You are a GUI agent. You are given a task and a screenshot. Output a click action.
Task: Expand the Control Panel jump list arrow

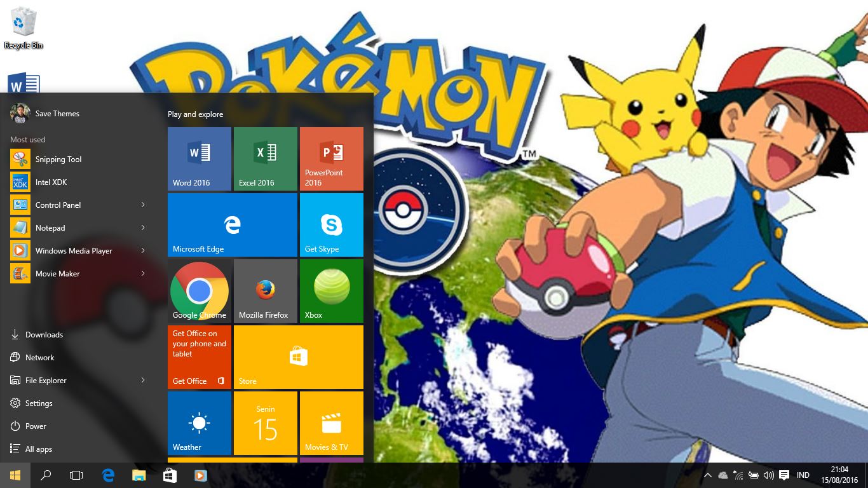(143, 205)
